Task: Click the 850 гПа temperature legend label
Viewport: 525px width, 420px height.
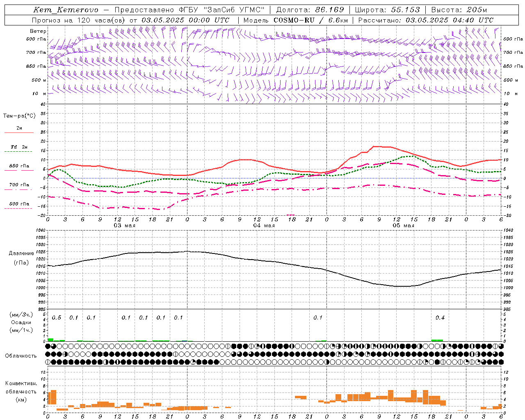Action: [19, 166]
